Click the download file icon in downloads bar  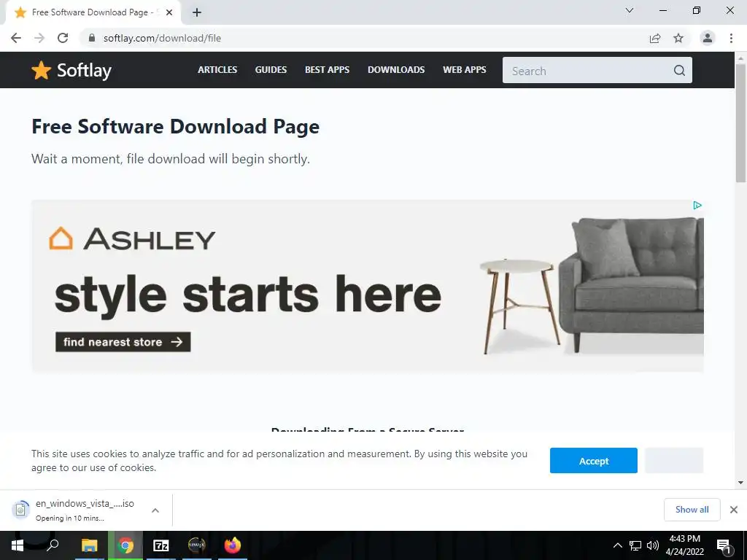point(20,510)
